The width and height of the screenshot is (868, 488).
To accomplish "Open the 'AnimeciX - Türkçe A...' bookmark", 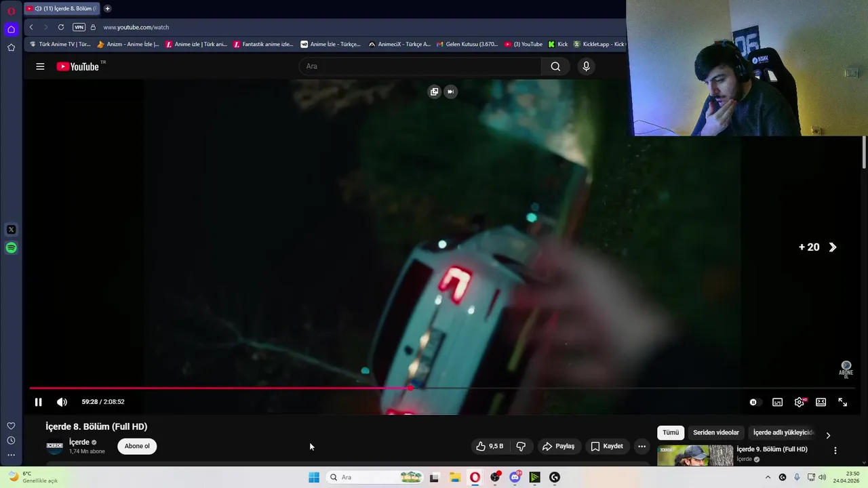I will (x=399, y=44).
